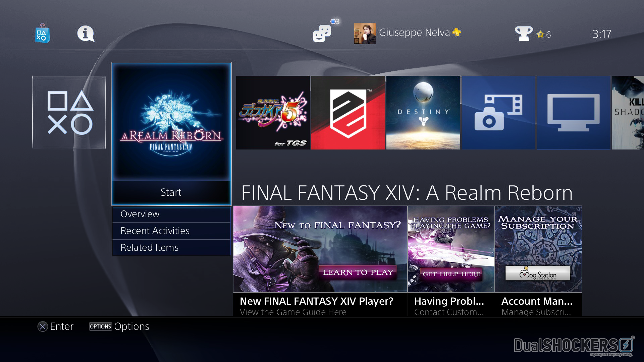Screen dimensions: 644x362
Task: Select the PlayStation symbols tile
Action: click(69, 113)
